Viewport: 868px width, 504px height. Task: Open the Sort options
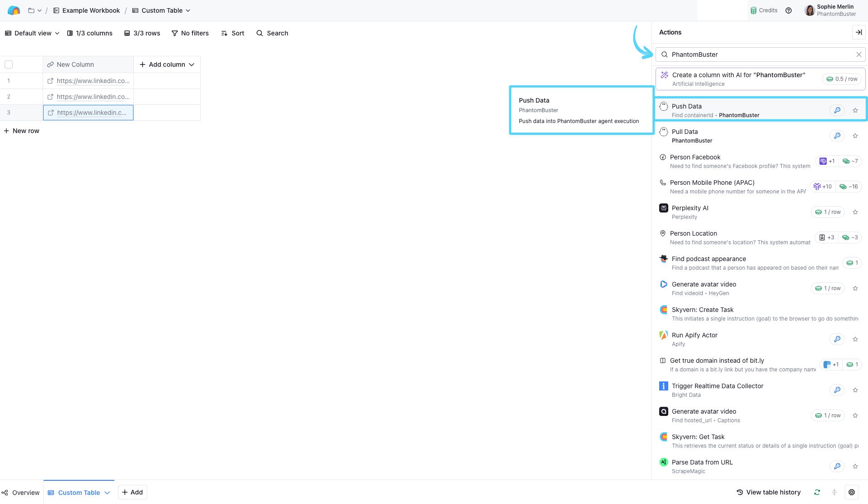[232, 33]
